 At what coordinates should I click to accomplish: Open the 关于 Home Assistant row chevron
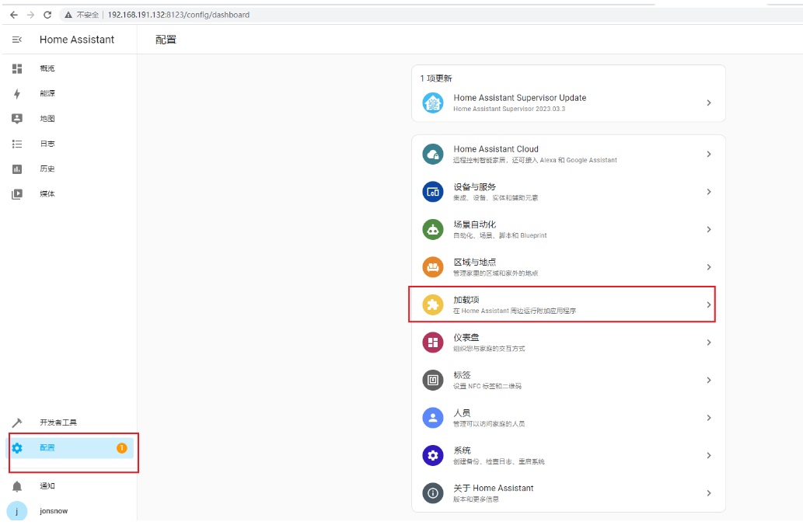tap(709, 493)
